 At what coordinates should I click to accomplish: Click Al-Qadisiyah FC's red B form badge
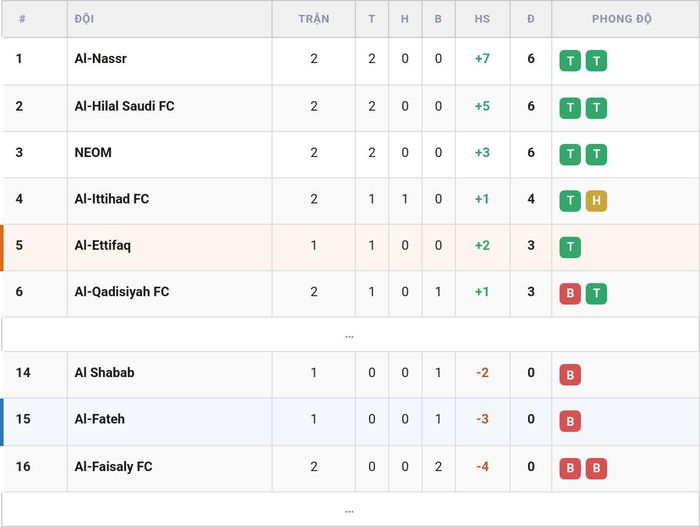[x=570, y=293]
